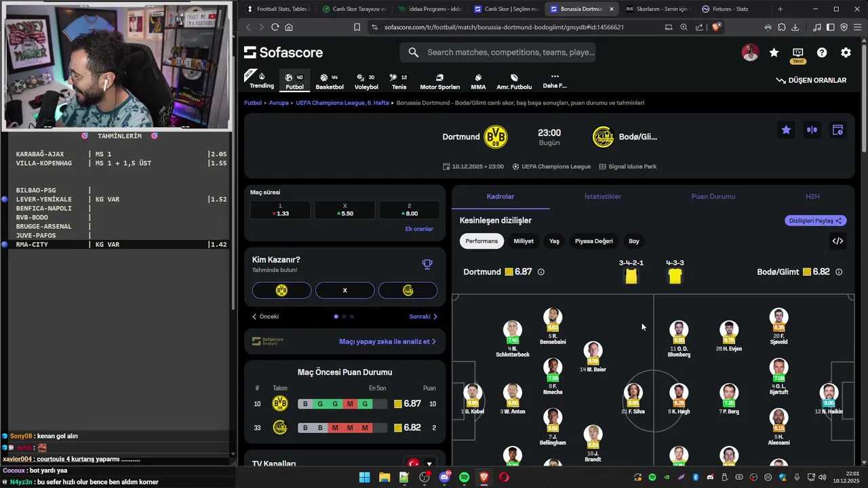
Task: Open Discord from the taskbar
Action: (x=444, y=477)
